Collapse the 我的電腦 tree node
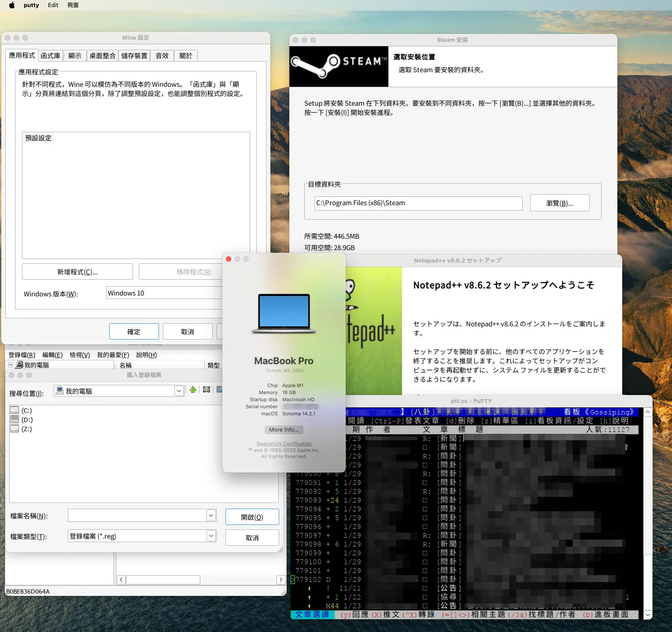 coord(10,365)
